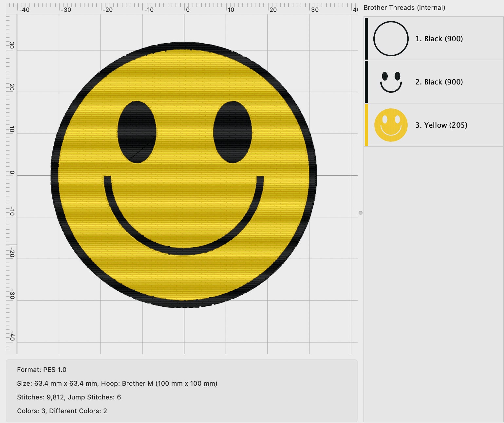Select thread entry 3. Yellow (205)
This screenshot has height=423, width=504.
[x=441, y=125]
